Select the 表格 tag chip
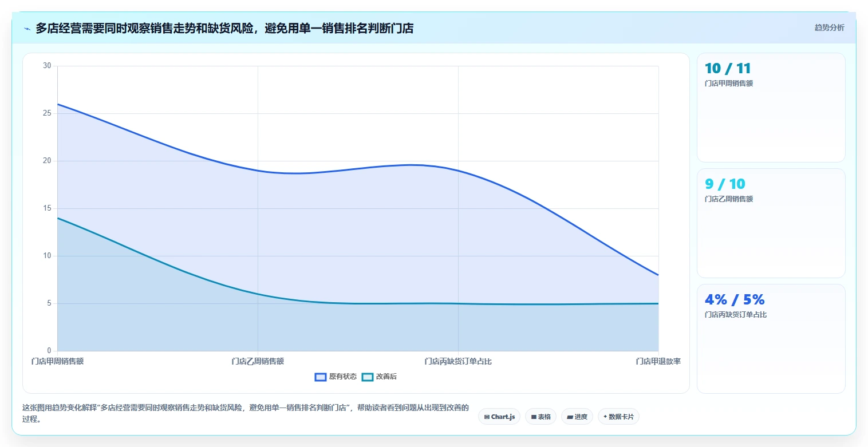This screenshot has height=447, width=868. (540, 417)
